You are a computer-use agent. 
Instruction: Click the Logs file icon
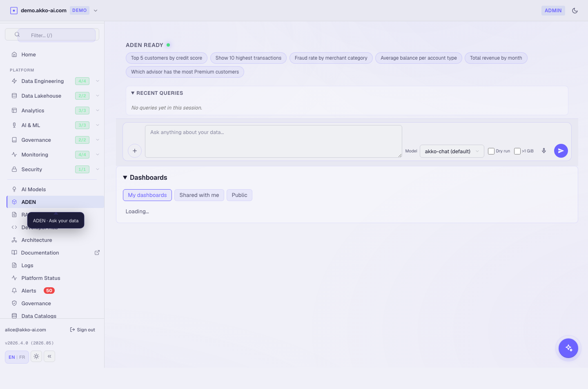(x=14, y=265)
